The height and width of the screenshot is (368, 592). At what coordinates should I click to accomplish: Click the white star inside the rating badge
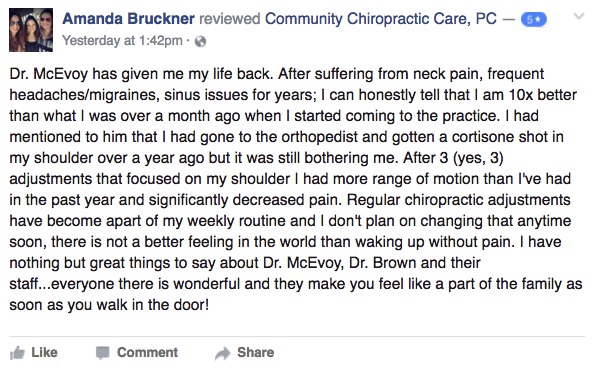pyautogui.click(x=538, y=20)
